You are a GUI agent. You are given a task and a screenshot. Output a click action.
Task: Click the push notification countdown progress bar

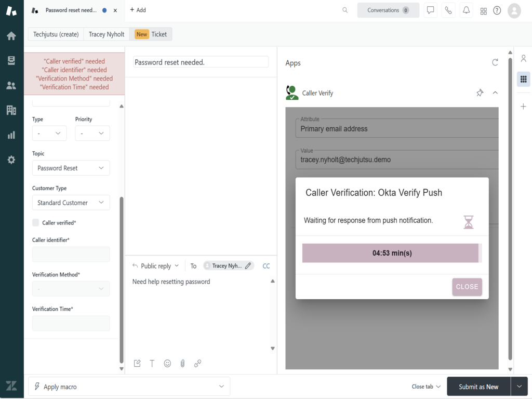[x=391, y=253]
